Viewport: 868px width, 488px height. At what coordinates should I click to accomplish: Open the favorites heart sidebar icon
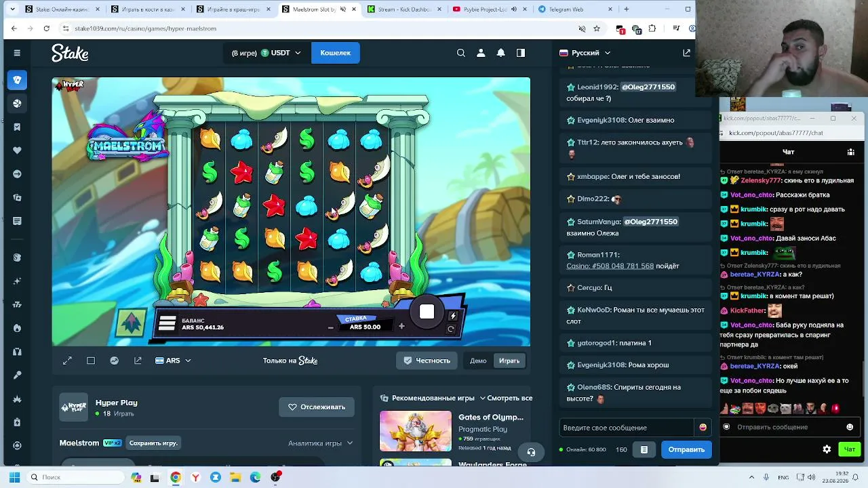17,150
